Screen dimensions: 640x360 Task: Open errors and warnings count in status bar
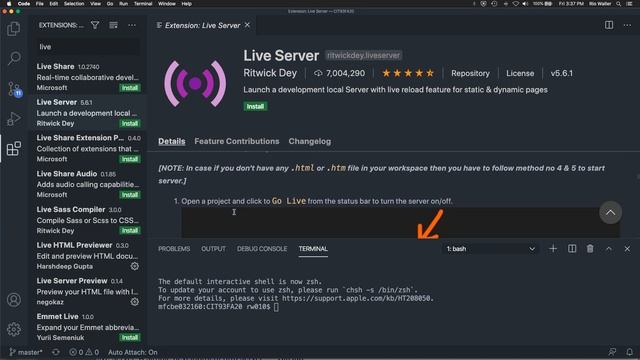[x=84, y=352]
